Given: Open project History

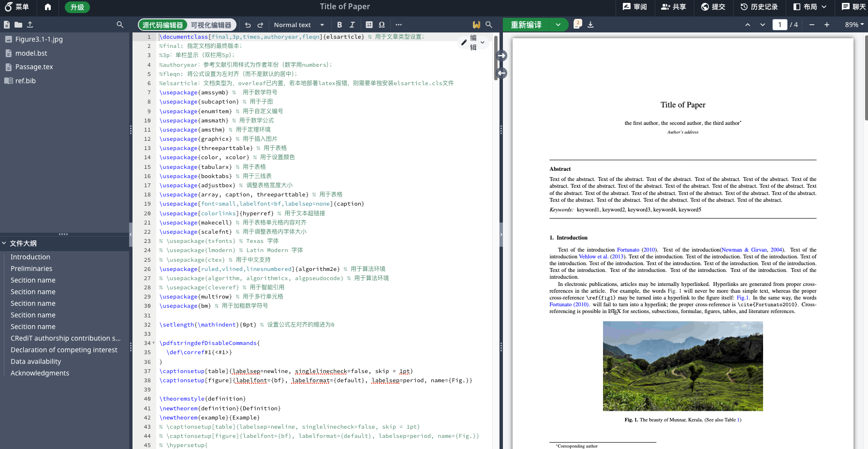Looking at the screenshot, I should click(x=759, y=7).
